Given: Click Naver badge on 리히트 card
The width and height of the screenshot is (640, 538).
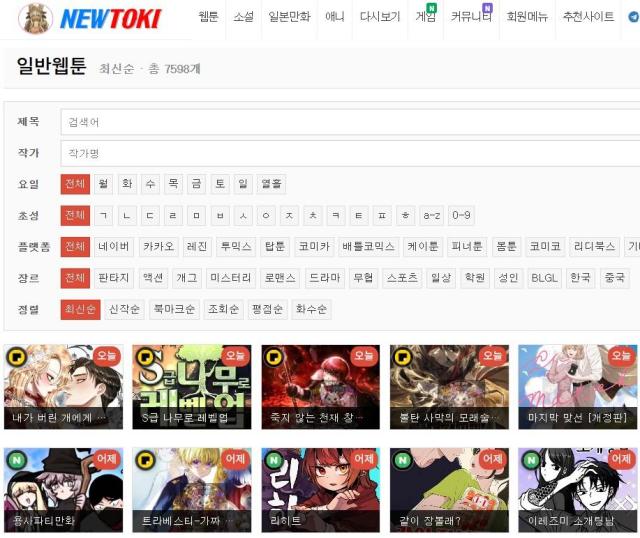Looking at the screenshot, I should (x=274, y=460).
